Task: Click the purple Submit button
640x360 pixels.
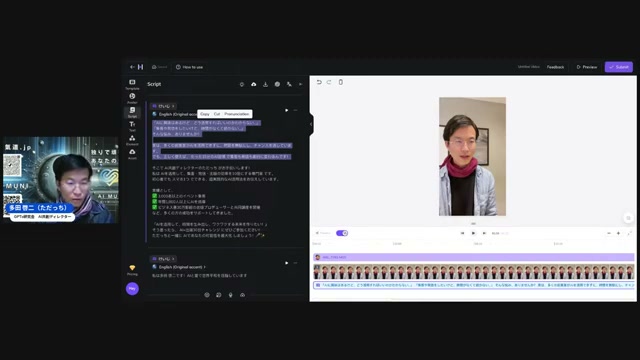Action: pyautogui.click(x=619, y=67)
